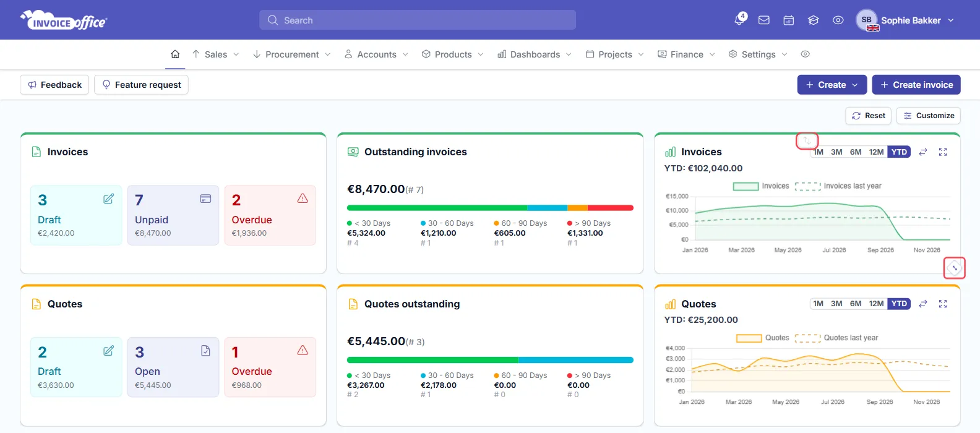Open the Open quotes card €5,445.00
The width and height of the screenshot is (980, 433).
coord(173,367)
